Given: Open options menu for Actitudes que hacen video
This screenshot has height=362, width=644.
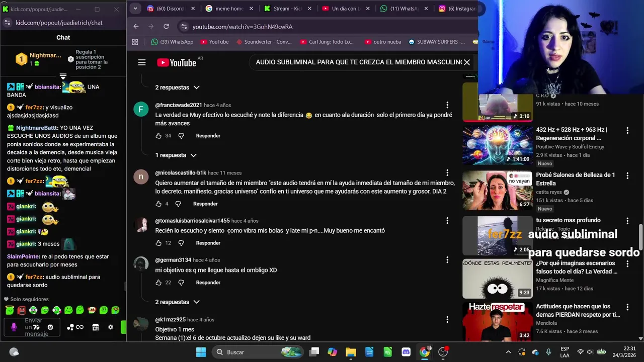Looking at the screenshot, I should coord(627,307).
